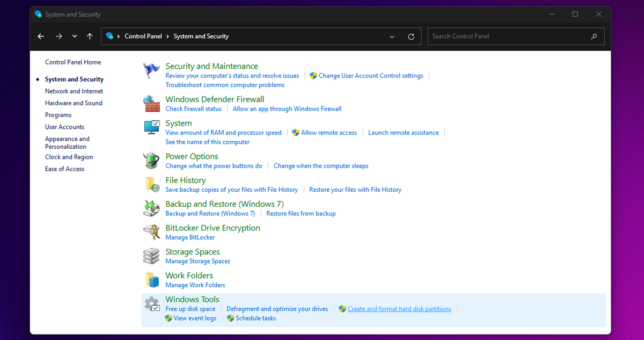Click the System monitor icon
Image resolution: width=644 pixels, height=340 pixels.
[x=152, y=127]
